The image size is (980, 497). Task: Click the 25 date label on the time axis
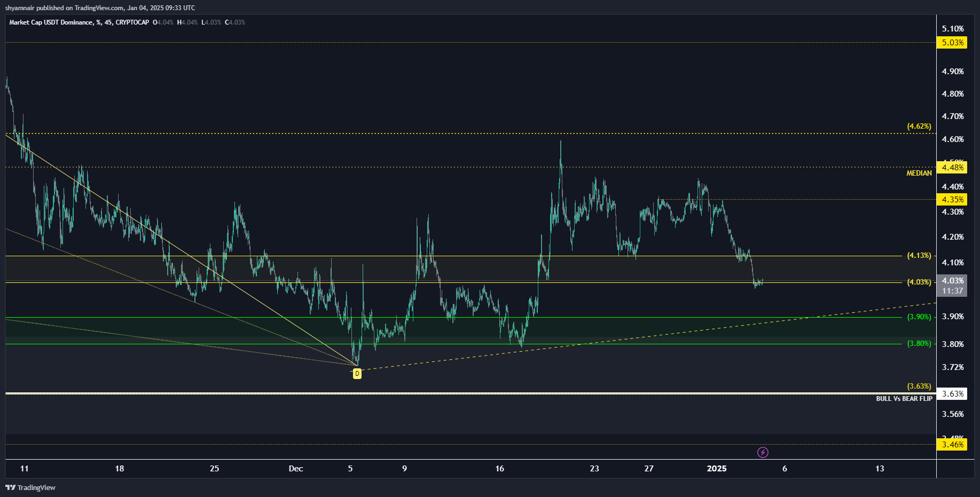coord(215,469)
